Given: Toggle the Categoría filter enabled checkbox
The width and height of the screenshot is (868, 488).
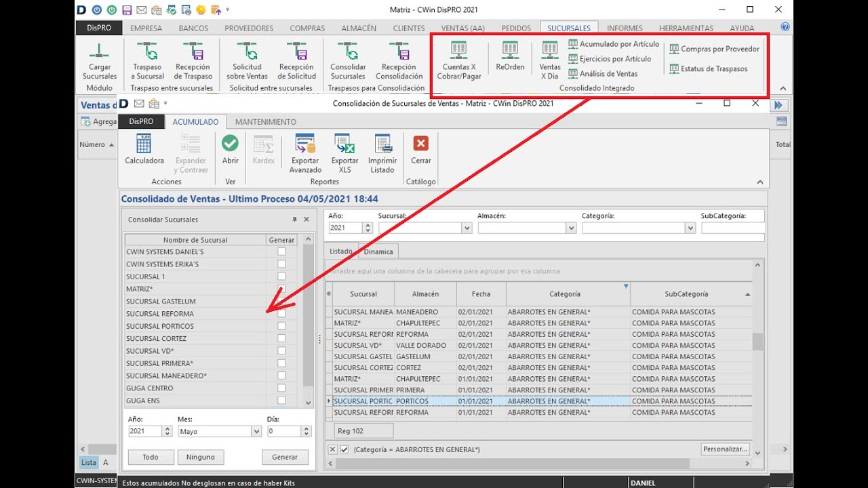Looking at the screenshot, I should pyautogui.click(x=344, y=449).
